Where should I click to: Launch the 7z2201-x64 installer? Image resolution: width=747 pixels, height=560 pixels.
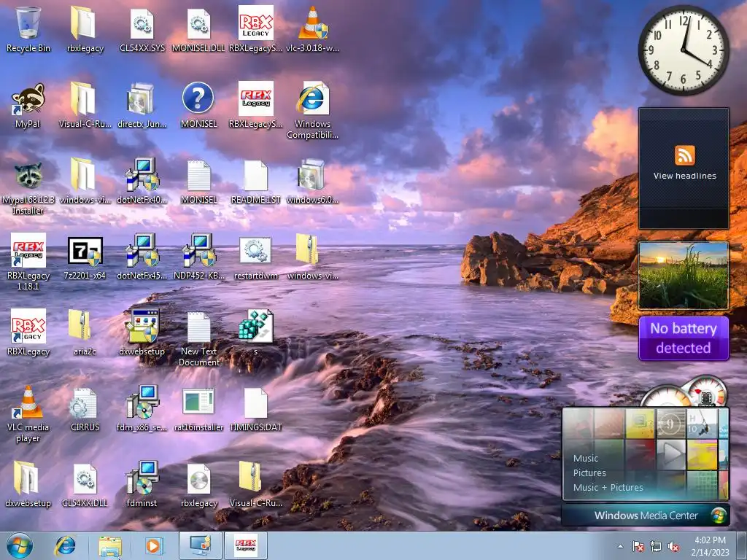[x=85, y=257]
